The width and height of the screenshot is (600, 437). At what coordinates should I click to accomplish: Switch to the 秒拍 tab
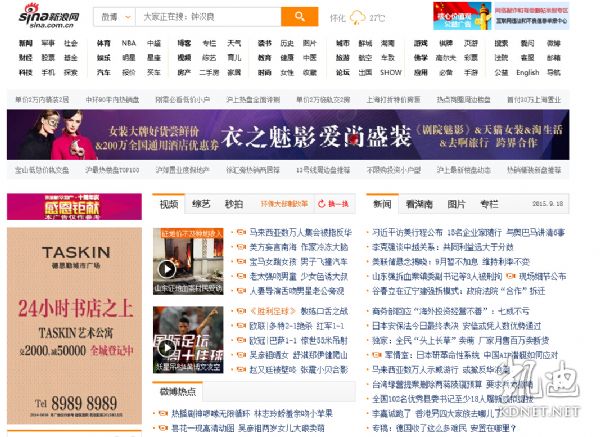[x=233, y=204]
